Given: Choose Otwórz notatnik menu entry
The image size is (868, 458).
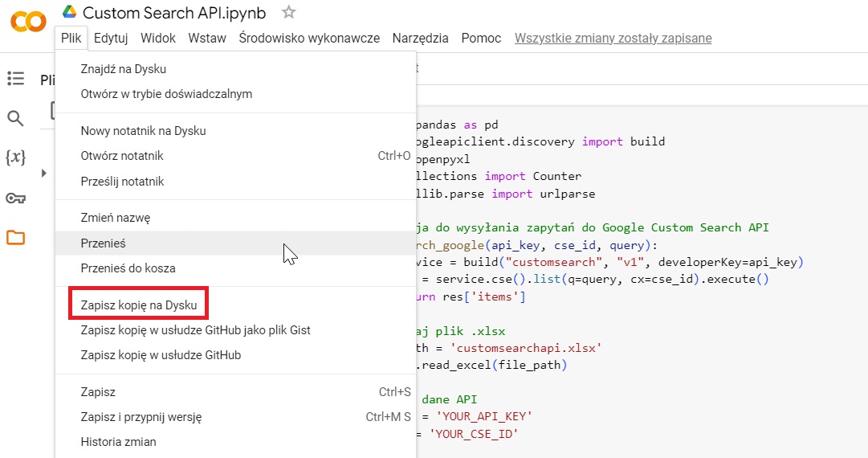Looking at the screenshot, I should click(x=236, y=156).
